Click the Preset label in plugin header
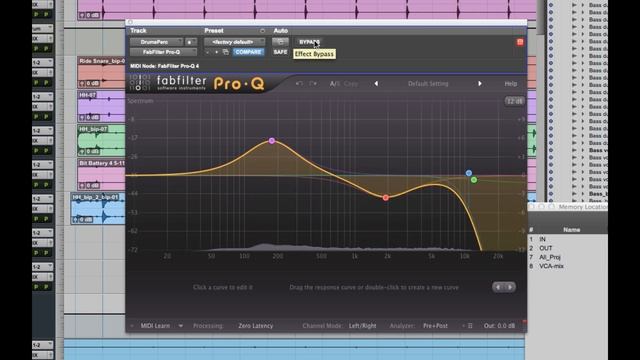The height and width of the screenshot is (360, 640). click(214, 31)
